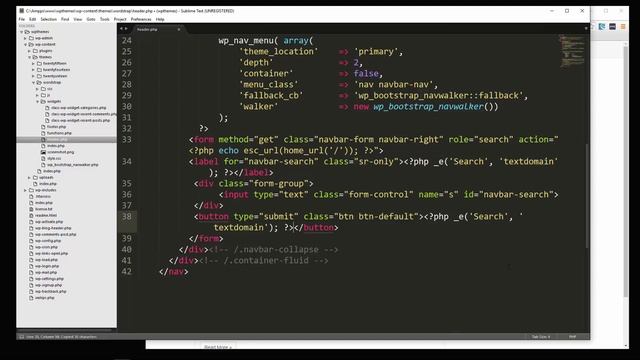This screenshot has height=360, width=640.
Task: Open wp-comments-post.php file
Action: 56,234
